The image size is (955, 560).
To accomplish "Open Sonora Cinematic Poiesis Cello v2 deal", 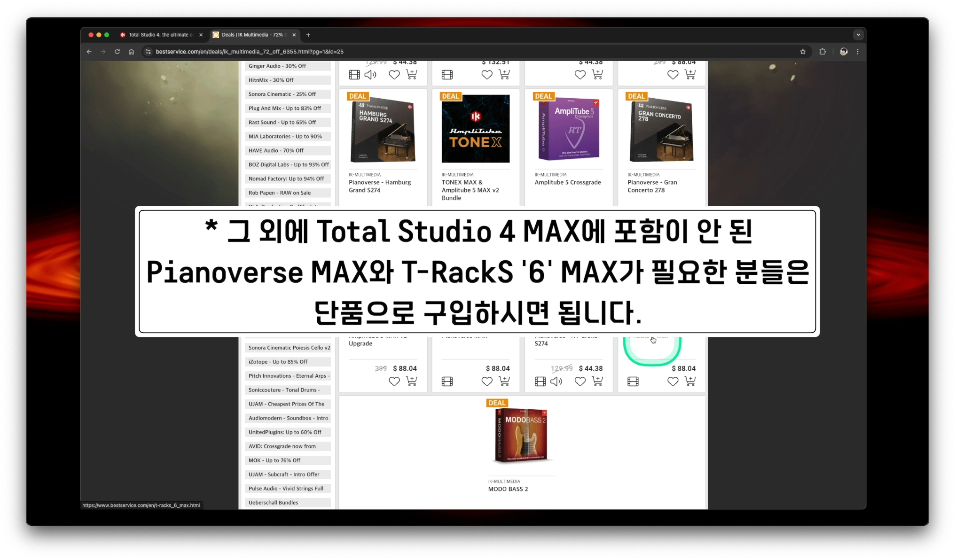I will 288,348.
